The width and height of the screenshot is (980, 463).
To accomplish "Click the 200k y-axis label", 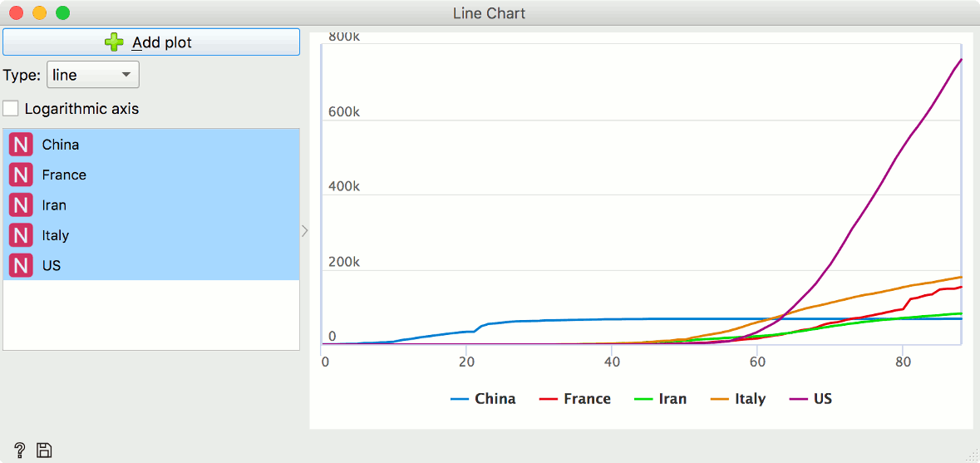I will coord(344,262).
